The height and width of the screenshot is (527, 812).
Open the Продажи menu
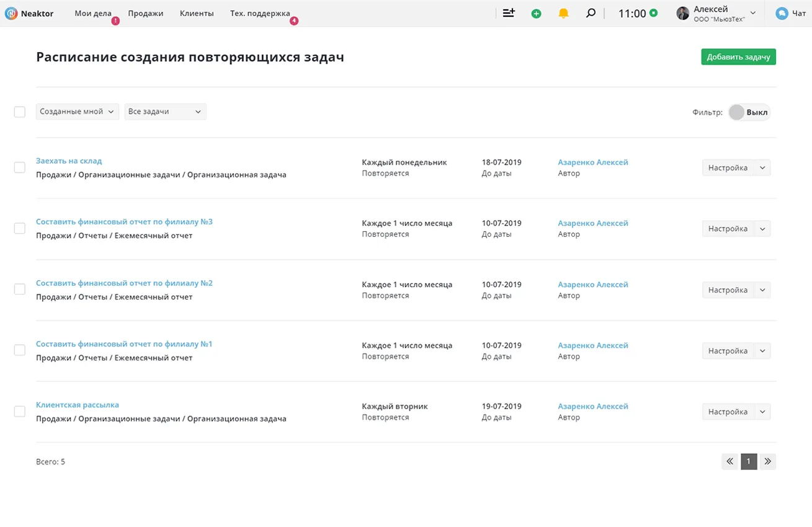(146, 13)
